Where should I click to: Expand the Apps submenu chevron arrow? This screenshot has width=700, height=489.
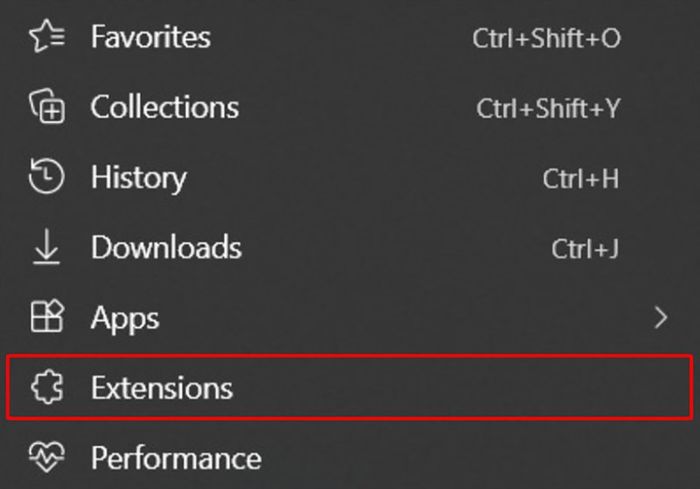click(659, 318)
